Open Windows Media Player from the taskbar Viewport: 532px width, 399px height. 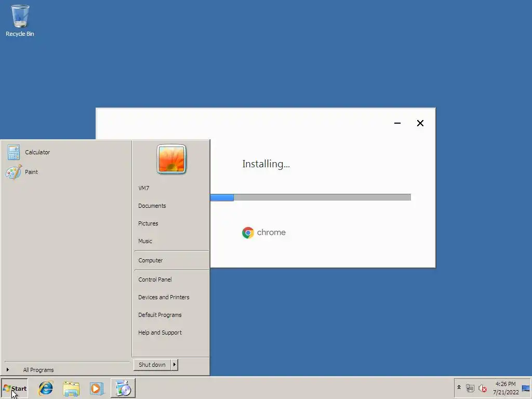click(x=96, y=389)
